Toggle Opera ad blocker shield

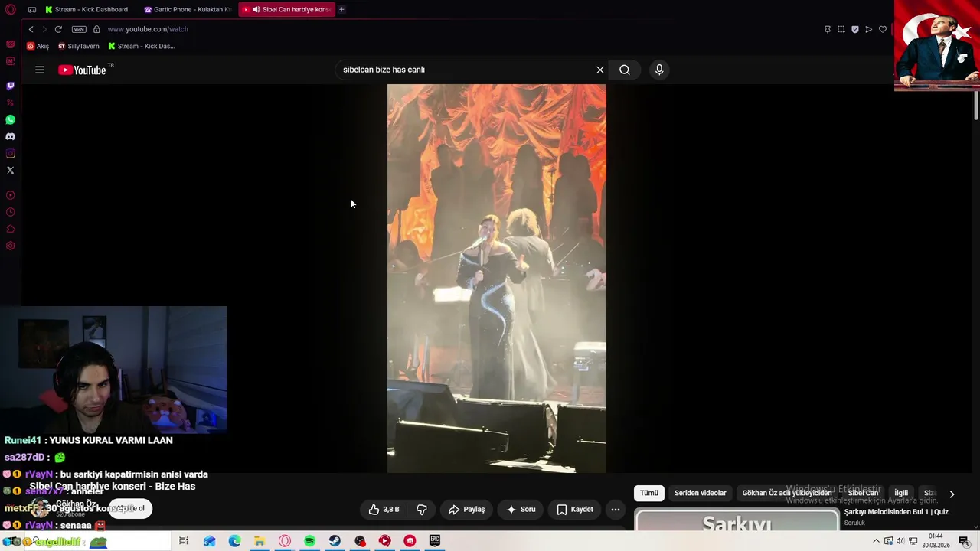tap(855, 29)
